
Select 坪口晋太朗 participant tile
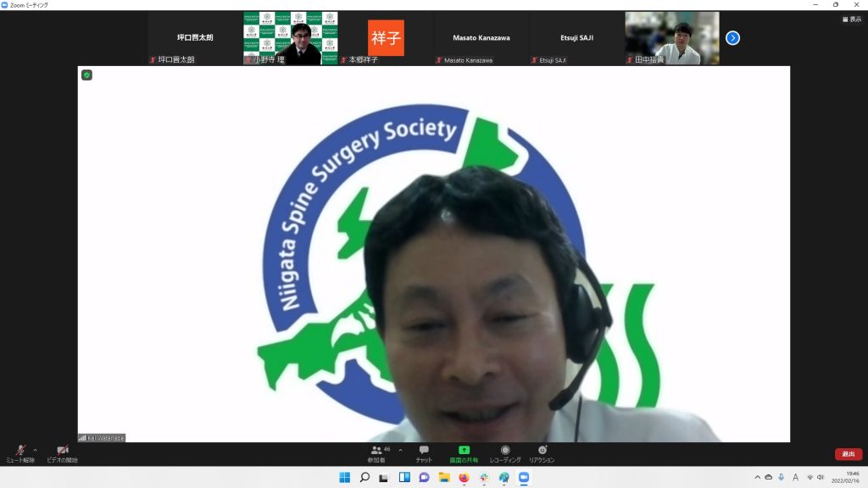[195, 38]
